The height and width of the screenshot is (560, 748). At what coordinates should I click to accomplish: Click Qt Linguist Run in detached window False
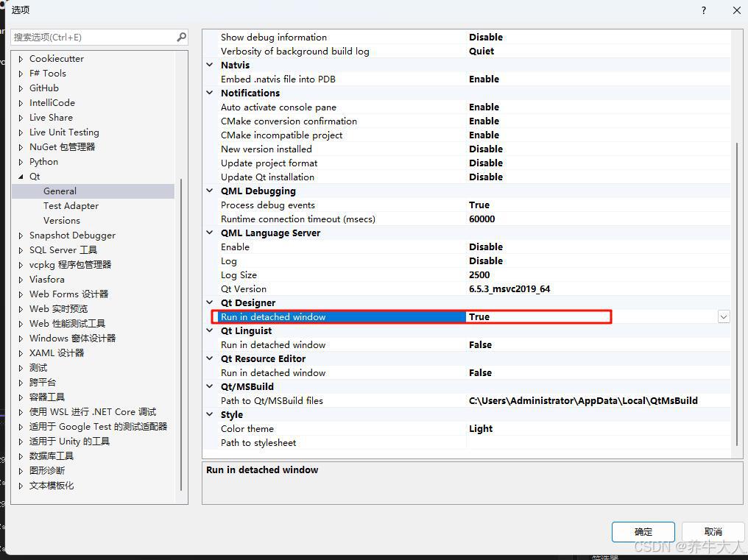(x=480, y=345)
